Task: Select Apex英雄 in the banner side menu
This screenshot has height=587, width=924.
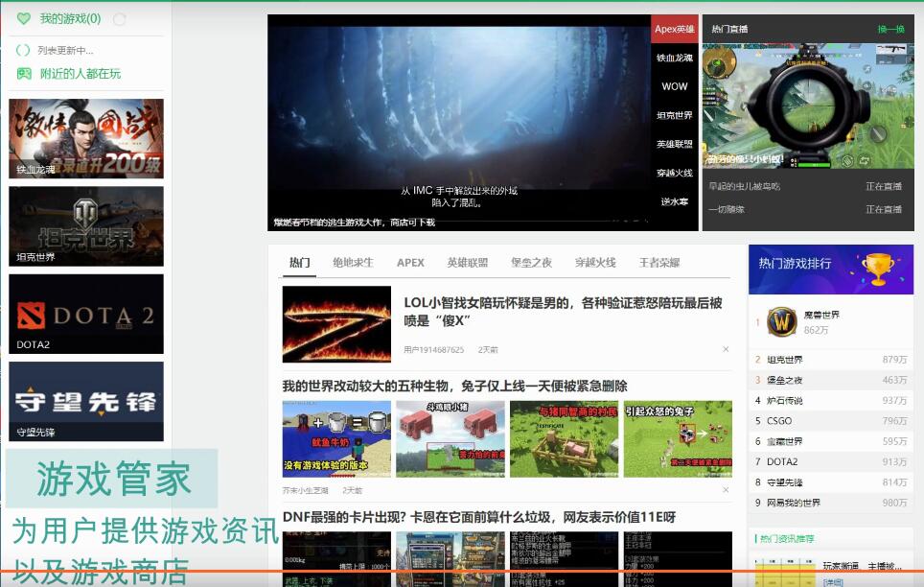Action: coord(674,30)
